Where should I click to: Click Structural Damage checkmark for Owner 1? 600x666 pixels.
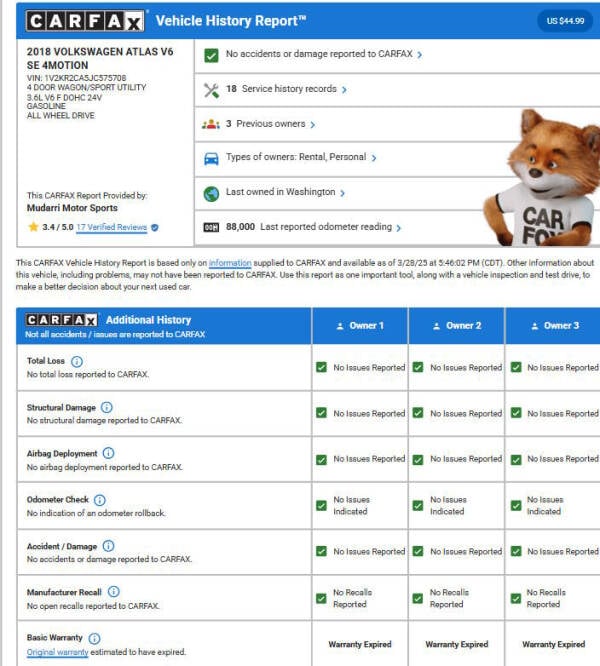pyautogui.click(x=321, y=413)
